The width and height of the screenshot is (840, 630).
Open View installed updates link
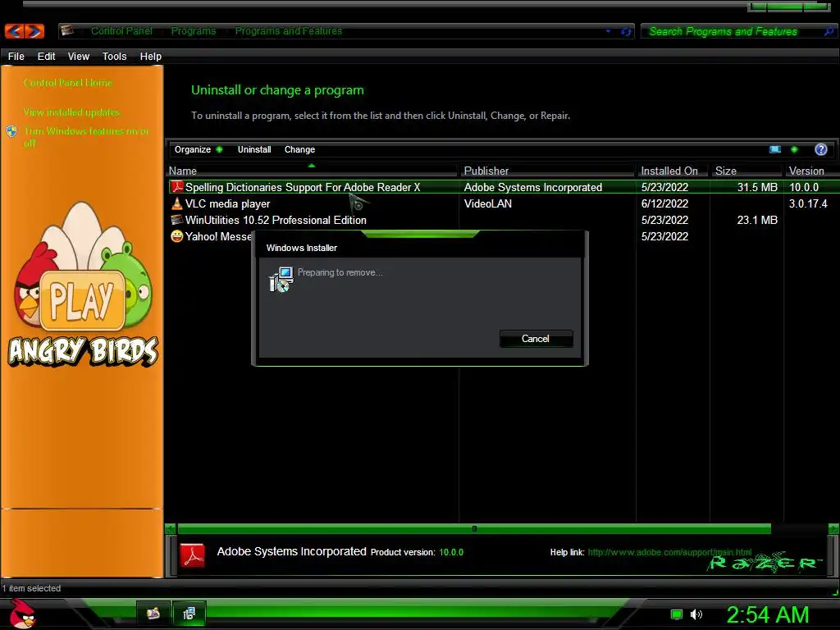click(72, 112)
